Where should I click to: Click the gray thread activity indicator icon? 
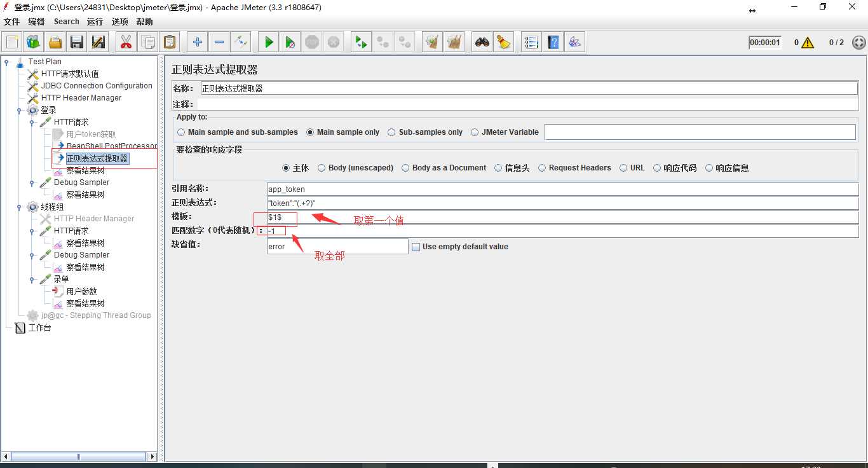click(858, 43)
